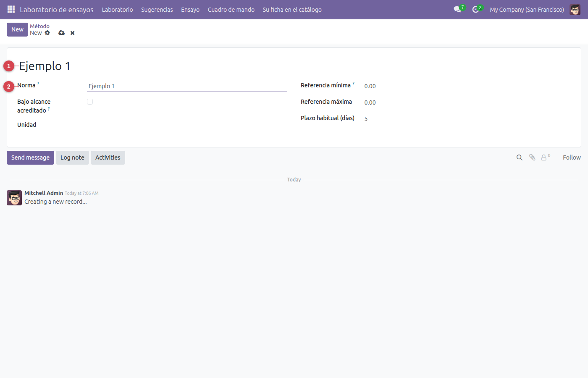Discard changes with the X icon
Viewport: 588px width, 378px height.
[73, 33]
